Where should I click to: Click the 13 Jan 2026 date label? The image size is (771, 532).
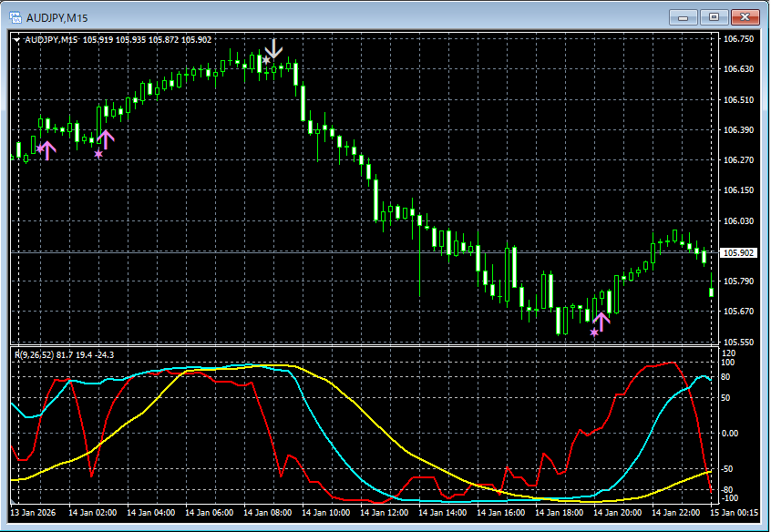click(35, 514)
